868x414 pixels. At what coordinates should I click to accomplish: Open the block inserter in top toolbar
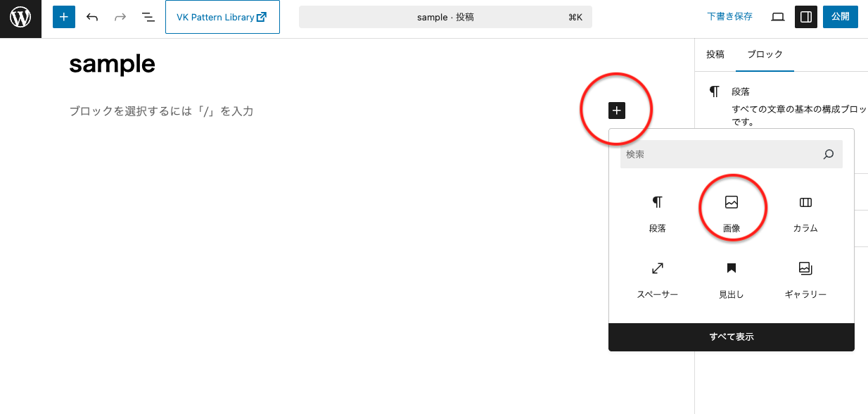(64, 17)
